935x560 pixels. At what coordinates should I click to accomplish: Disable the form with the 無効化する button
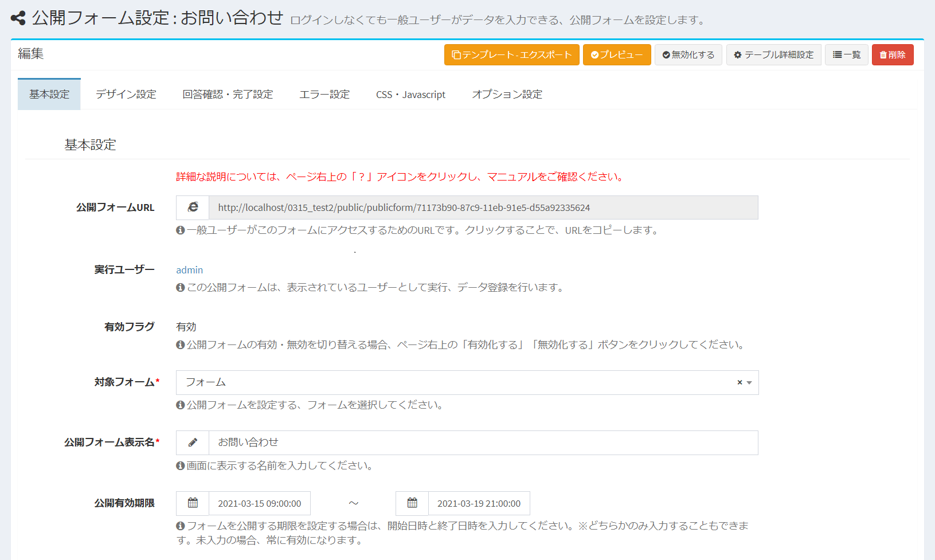(x=688, y=55)
